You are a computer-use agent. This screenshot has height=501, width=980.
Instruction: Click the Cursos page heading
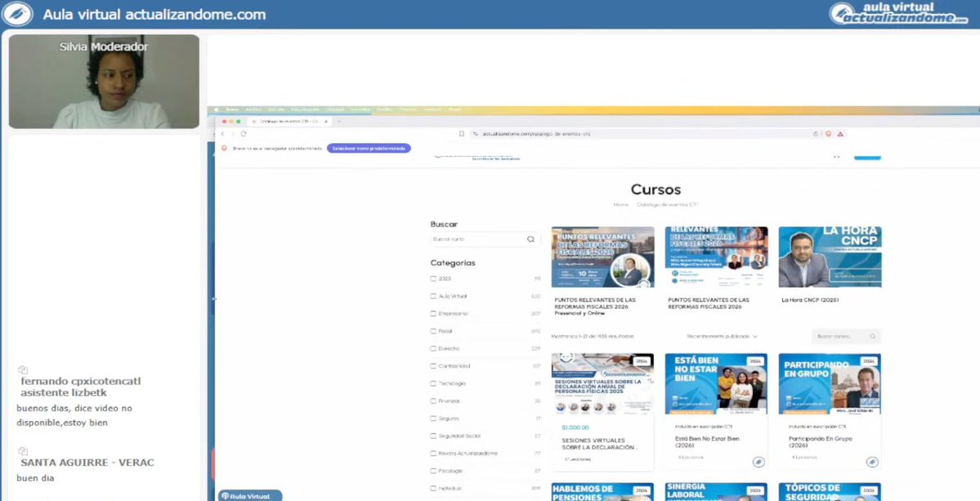pyautogui.click(x=656, y=190)
